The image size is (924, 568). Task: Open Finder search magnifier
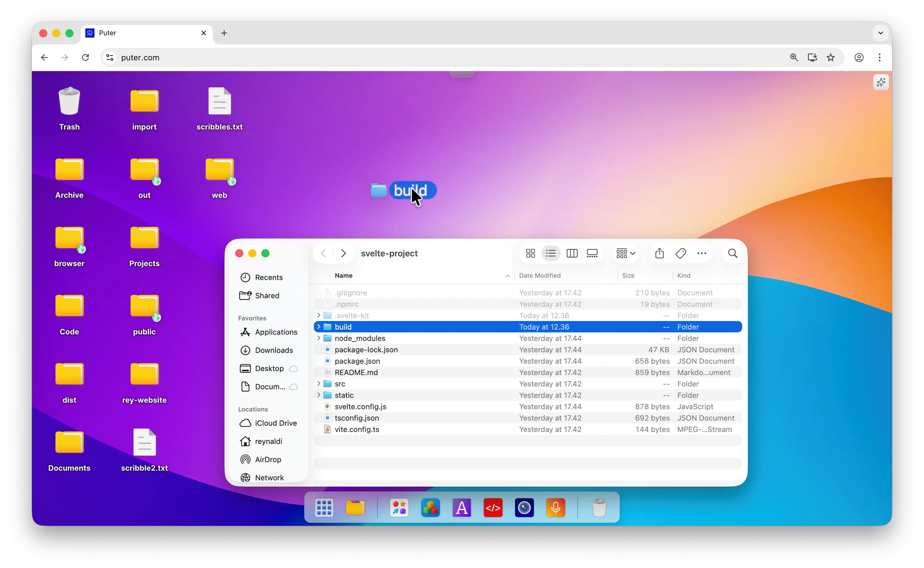pyautogui.click(x=732, y=253)
